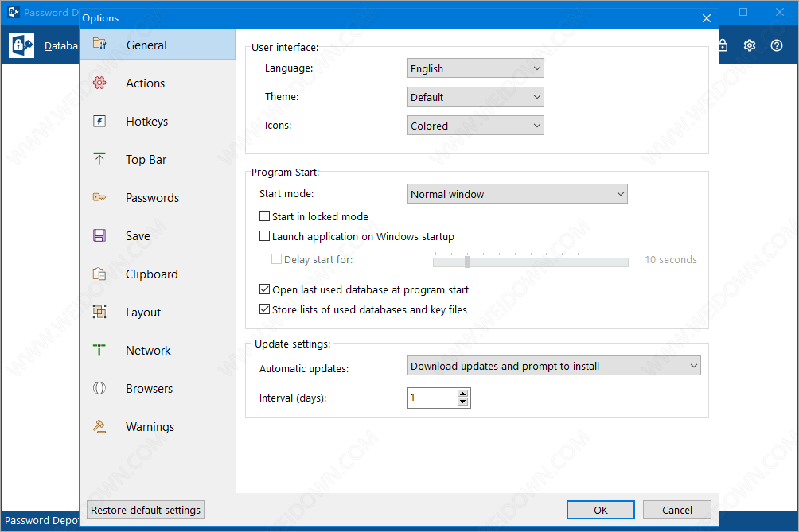799x532 pixels.
Task: Decrease Interval days with down arrow
Action: pos(462,402)
